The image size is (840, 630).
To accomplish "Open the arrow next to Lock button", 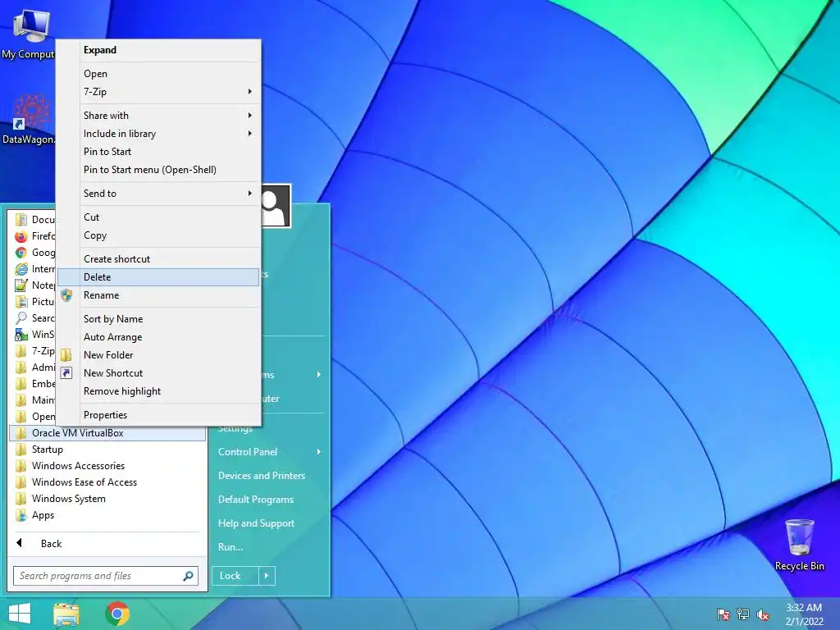I will point(267,576).
